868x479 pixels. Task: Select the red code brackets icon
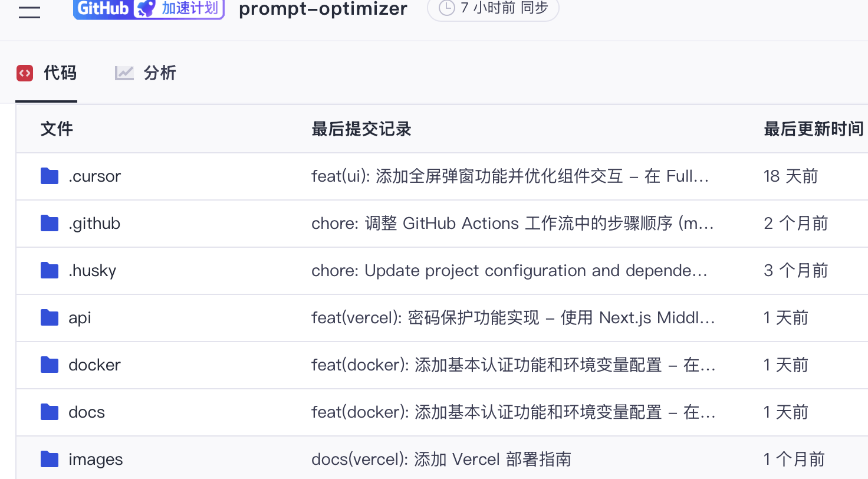24,73
